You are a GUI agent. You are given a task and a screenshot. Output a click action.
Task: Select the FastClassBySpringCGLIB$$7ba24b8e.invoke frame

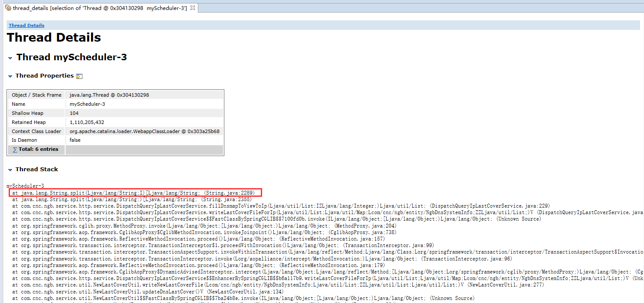(243, 298)
